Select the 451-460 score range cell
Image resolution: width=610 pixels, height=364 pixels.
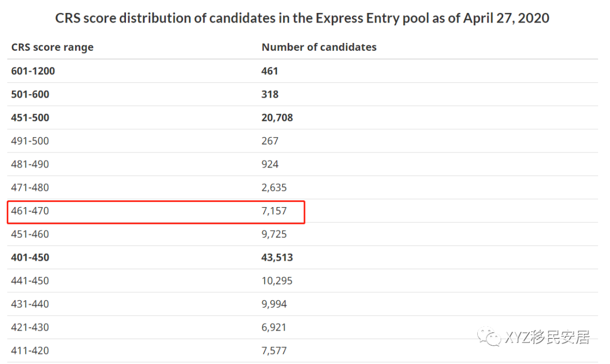point(30,234)
